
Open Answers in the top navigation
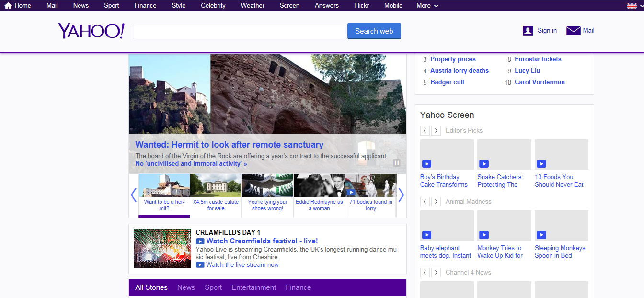pyautogui.click(x=327, y=6)
